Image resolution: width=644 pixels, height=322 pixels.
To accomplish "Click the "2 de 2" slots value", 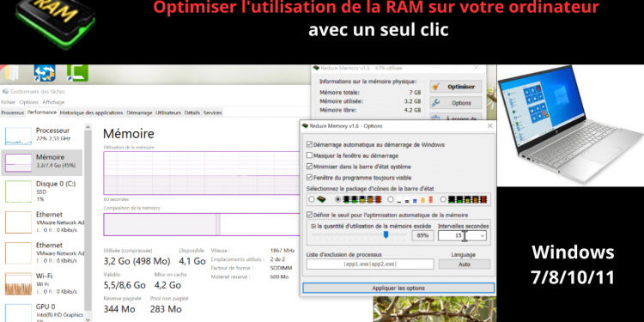I will (277, 259).
